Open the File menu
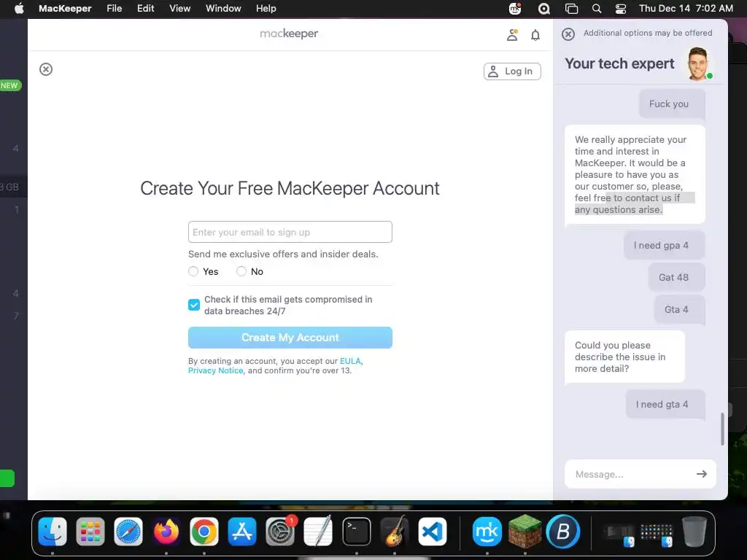 115,9
